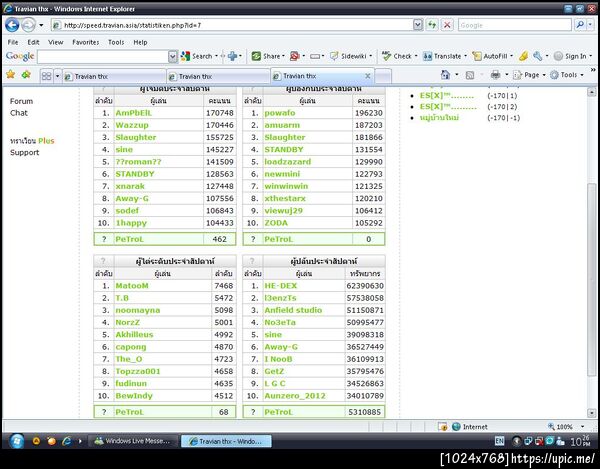Screen dimensions: 600x469
Task: Open player MatooM profile link
Action: [x=132, y=286]
